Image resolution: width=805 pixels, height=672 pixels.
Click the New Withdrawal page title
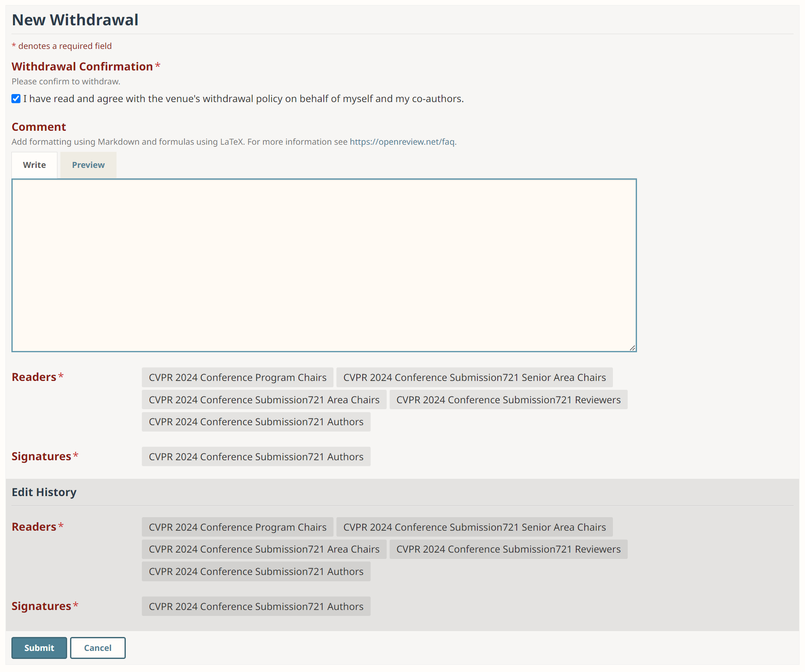(x=75, y=20)
